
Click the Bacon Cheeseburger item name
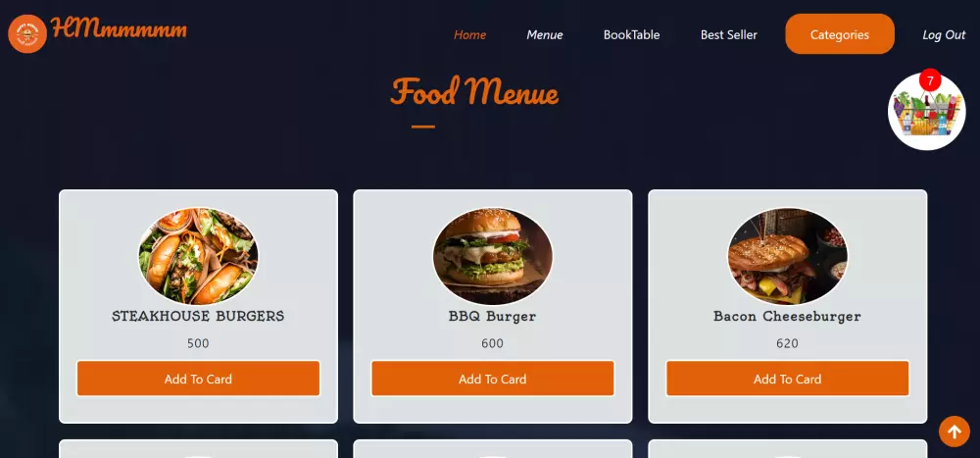(788, 316)
